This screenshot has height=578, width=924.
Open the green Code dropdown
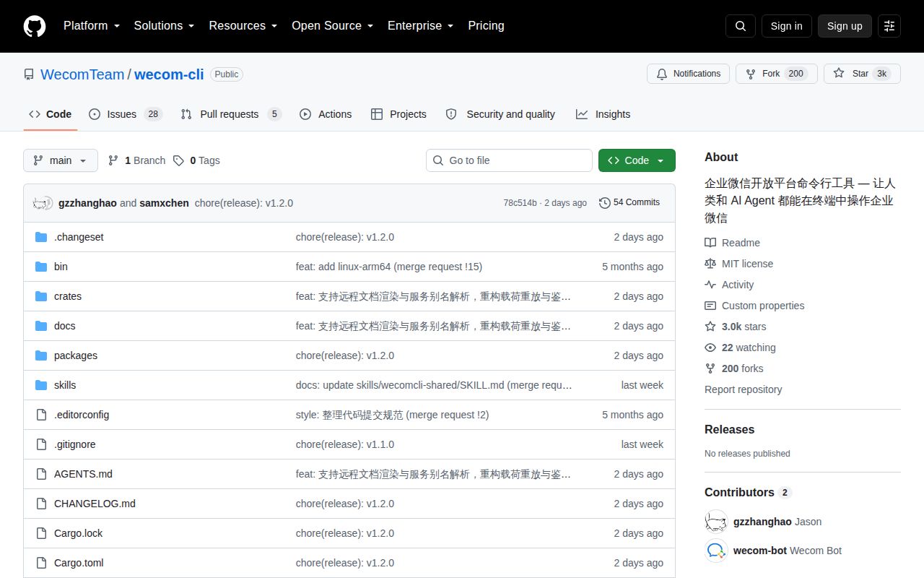pyautogui.click(x=637, y=160)
